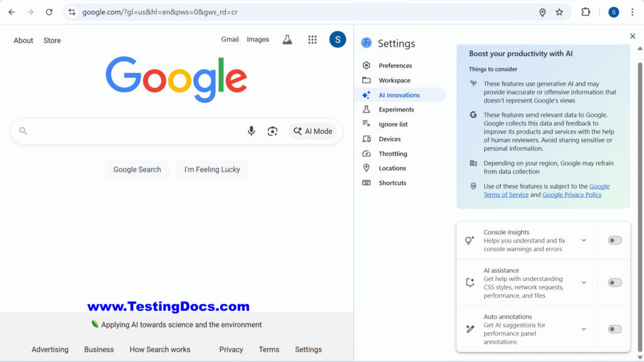Click the browser forward arrow
The width and height of the screenshot is (644, 362).
(x=30, y=13)
